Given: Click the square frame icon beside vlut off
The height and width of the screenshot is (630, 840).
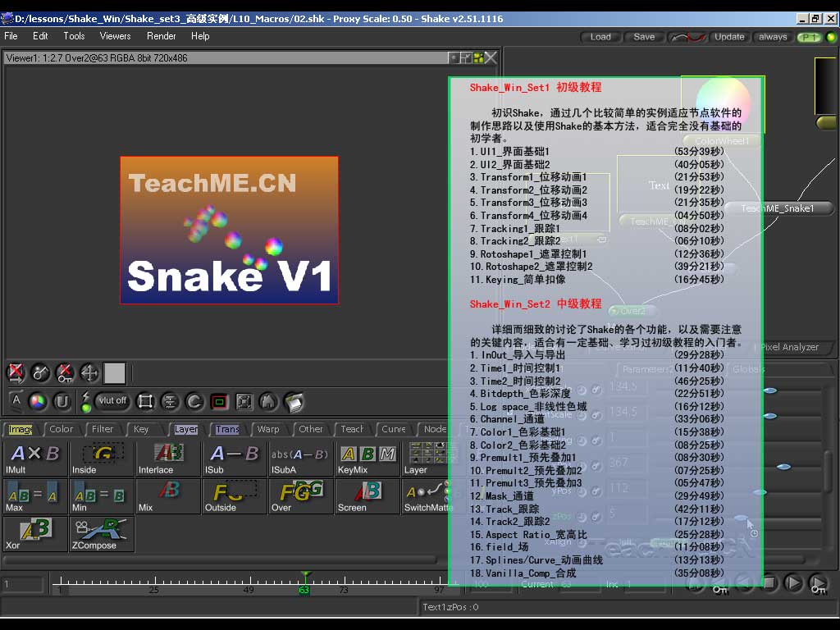Looking at the screenshot, I should pyautogui.click(x=145, y=401).
